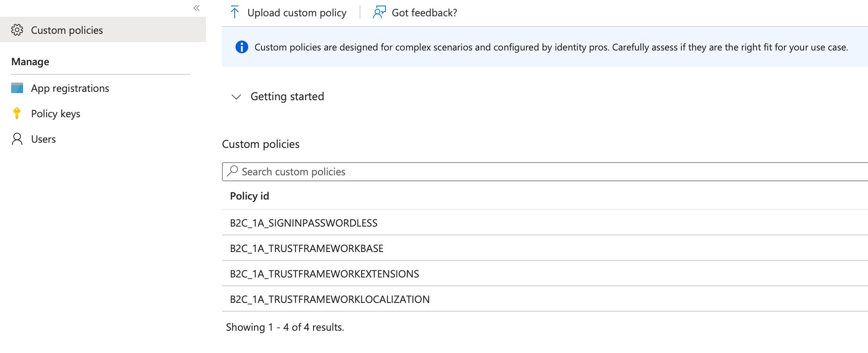Click the feedback person icon
The image size is (868, 353).
tap(380, 12)
